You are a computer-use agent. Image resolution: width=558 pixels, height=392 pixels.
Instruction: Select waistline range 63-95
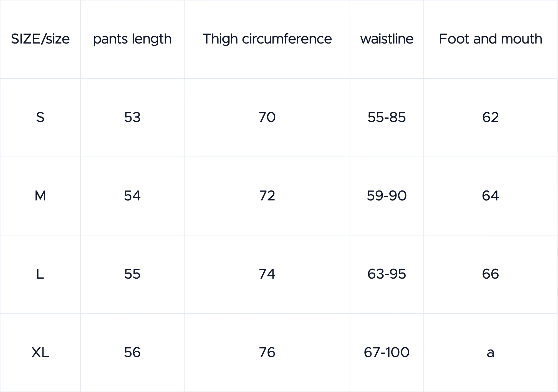(x=387, y=274)
